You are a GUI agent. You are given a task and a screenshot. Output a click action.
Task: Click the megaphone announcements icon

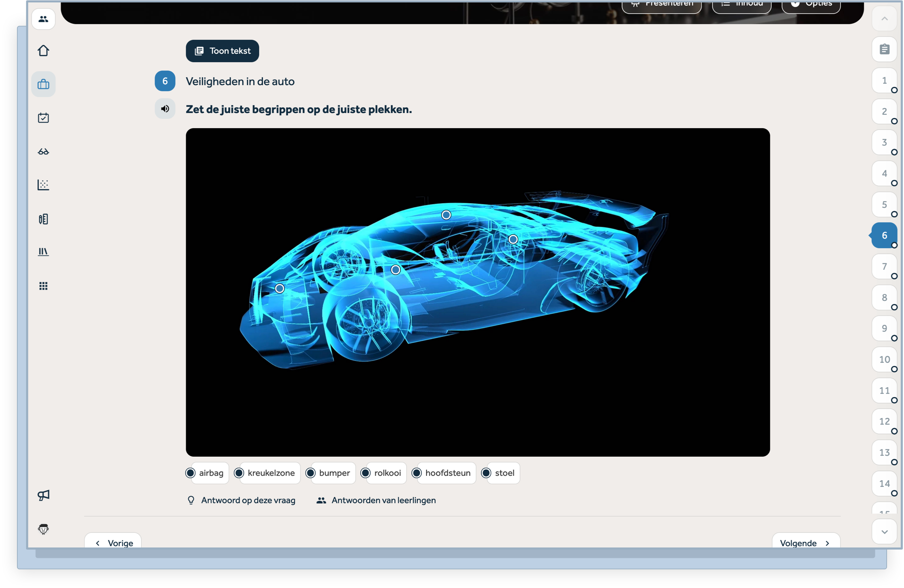43,495
